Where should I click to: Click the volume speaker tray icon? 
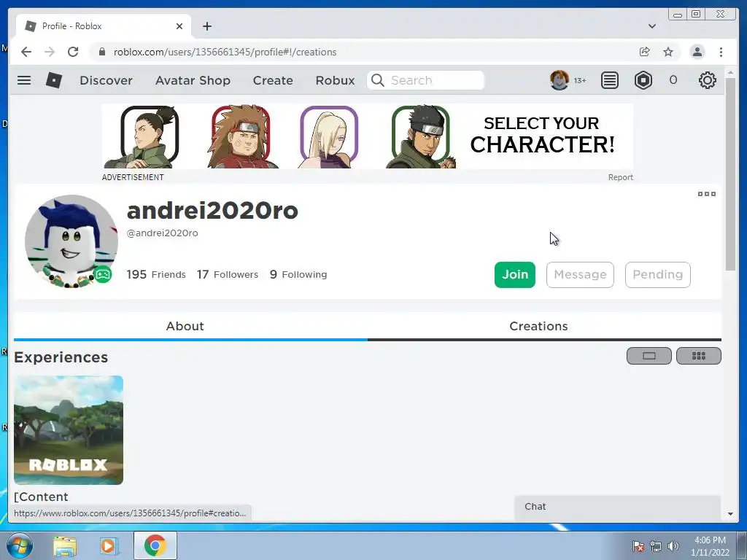click(x=673, y=545)
